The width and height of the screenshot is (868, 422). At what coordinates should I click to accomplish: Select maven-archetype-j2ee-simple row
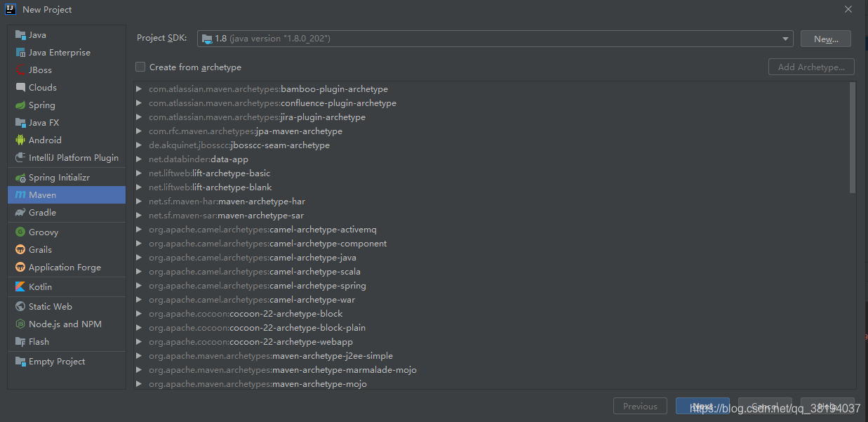(491, 356)
